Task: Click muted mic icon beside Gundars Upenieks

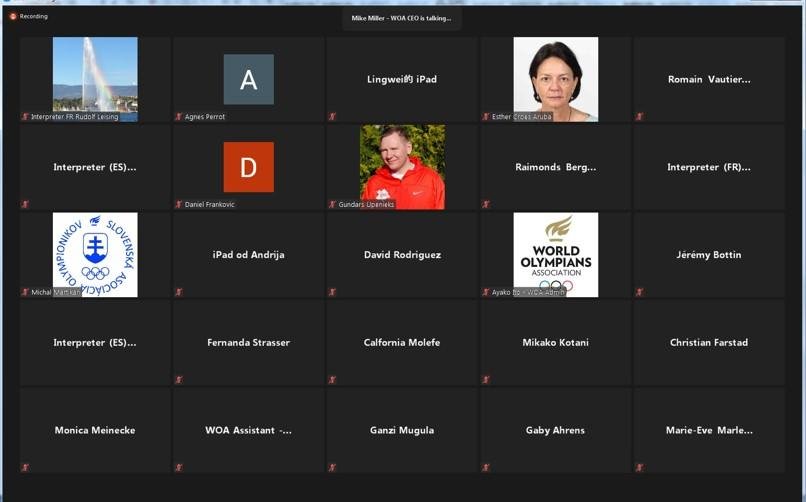Action: 332,205
